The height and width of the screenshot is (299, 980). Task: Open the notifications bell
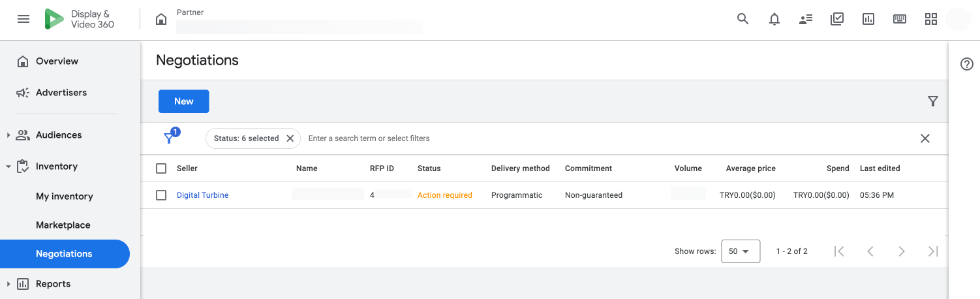pos(774,19)
